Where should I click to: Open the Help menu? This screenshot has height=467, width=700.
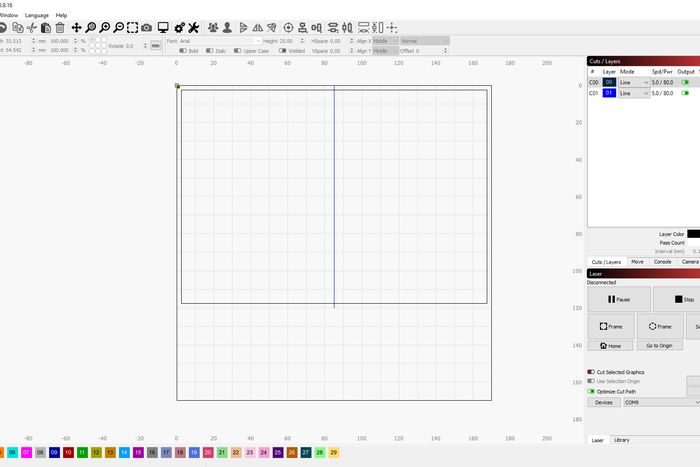point(62,15)
